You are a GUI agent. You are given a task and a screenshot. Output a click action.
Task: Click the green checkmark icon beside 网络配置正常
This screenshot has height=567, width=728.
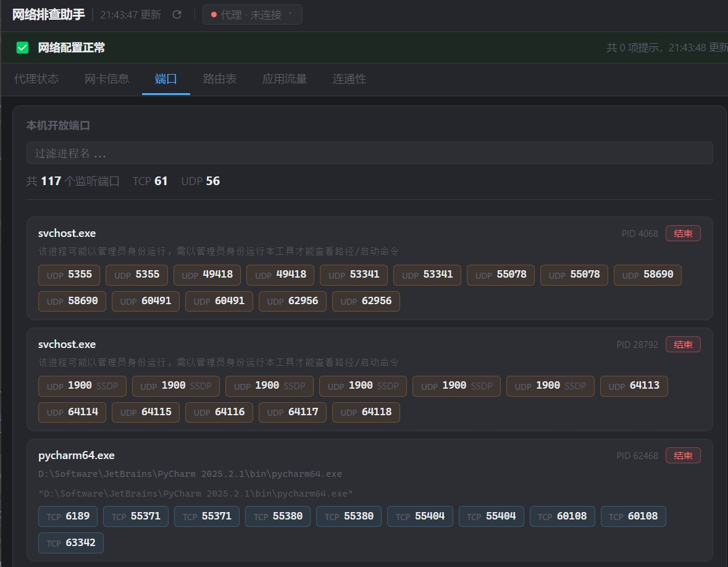click(22, 48)
